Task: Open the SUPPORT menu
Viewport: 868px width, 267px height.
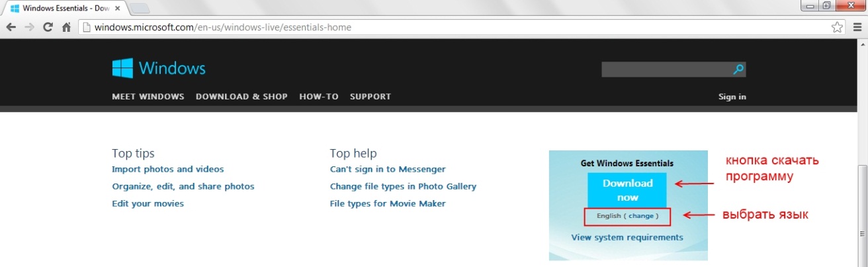Action: pyautogui.click(x=370, y=97)
